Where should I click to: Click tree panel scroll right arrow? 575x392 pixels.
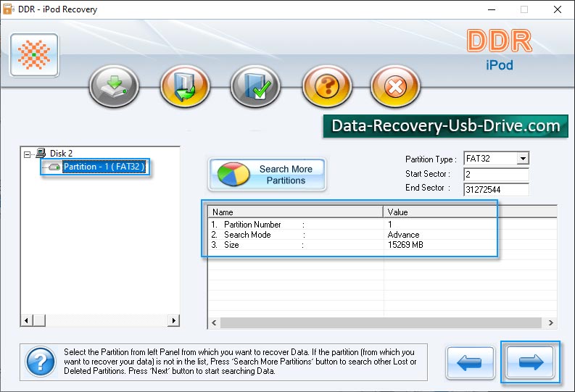tap(173, 320)
